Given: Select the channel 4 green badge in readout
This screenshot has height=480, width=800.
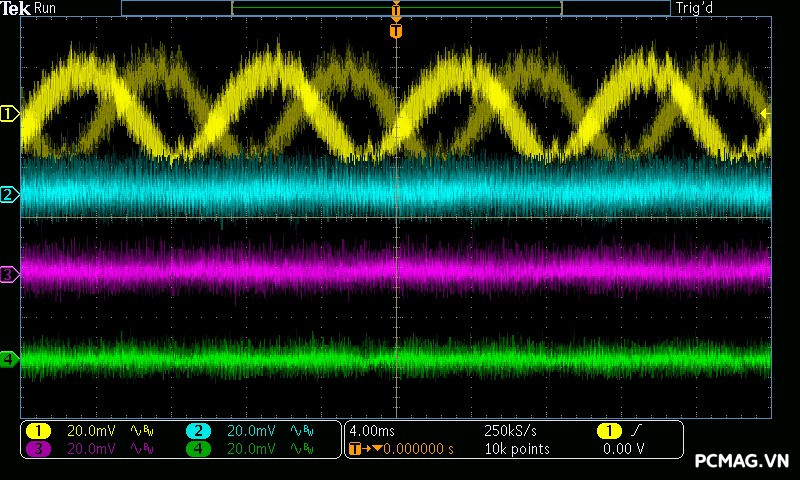Looking at the screenshot, I should [198, 449].
